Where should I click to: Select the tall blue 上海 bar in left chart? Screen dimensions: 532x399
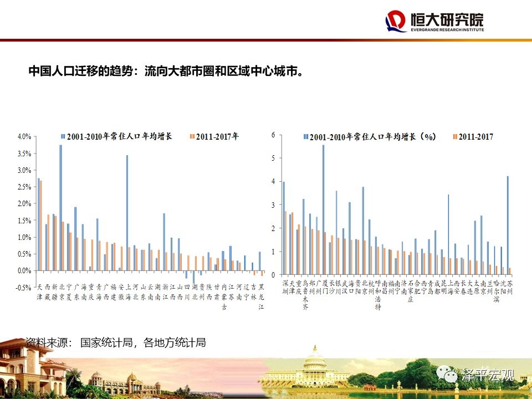(x=127, y=213)
